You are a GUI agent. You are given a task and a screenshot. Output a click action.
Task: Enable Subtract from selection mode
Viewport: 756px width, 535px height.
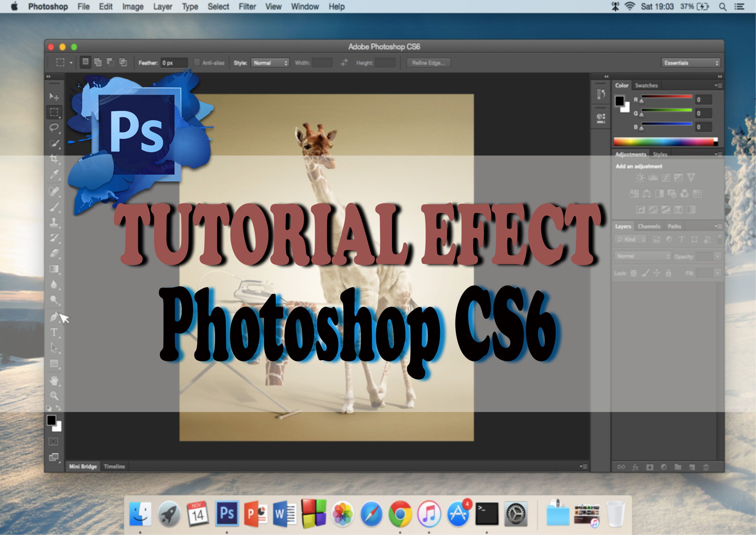(110, 62)
